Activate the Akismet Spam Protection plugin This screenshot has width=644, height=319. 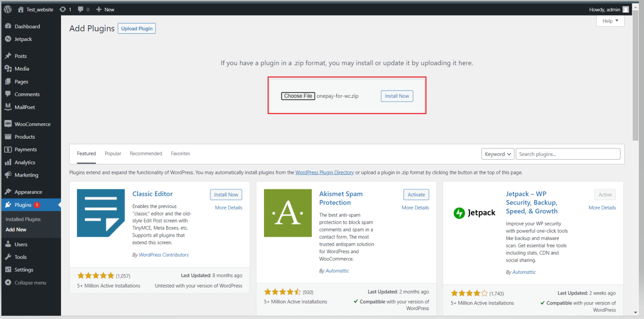click(x=416, y=195)
